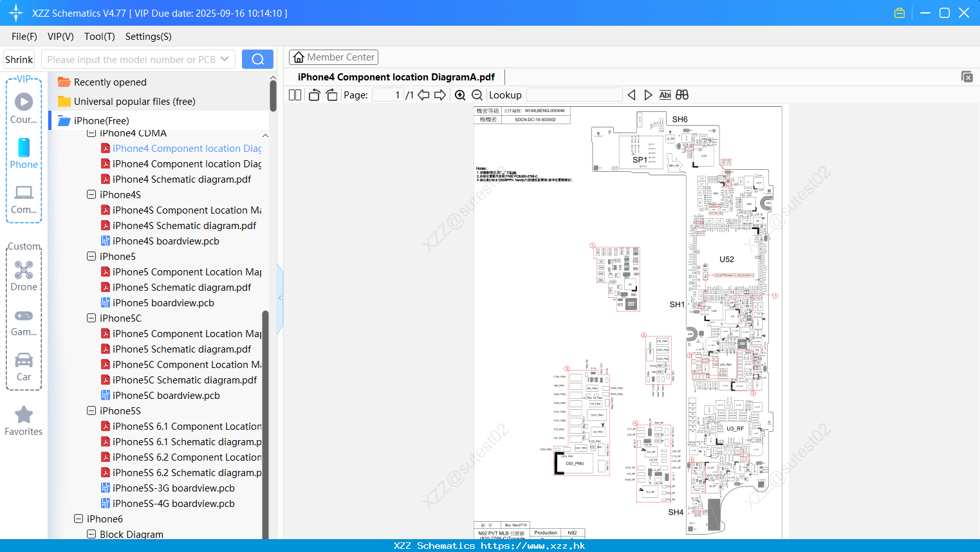Collapse the iPhone5S tree node

tap(91, 410)
